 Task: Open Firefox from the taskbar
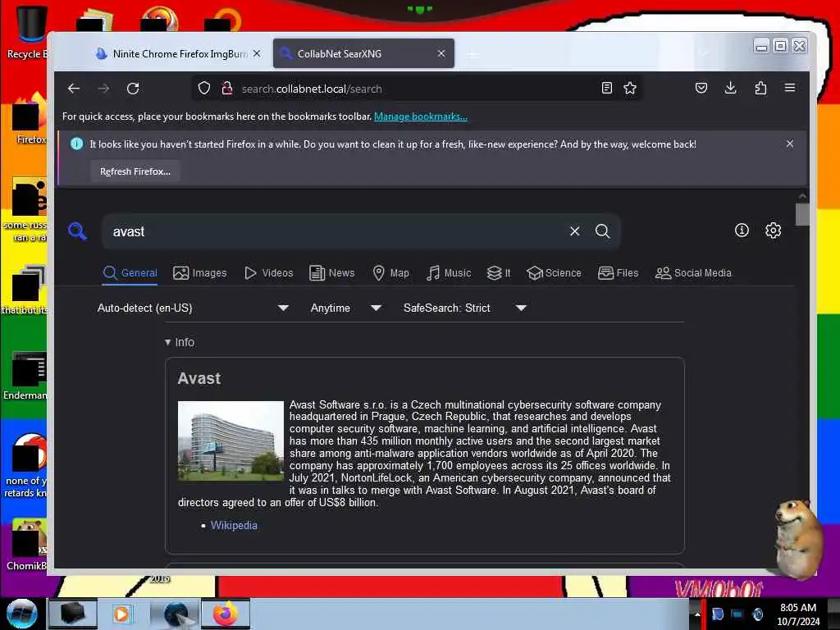[x=226, y=614]
